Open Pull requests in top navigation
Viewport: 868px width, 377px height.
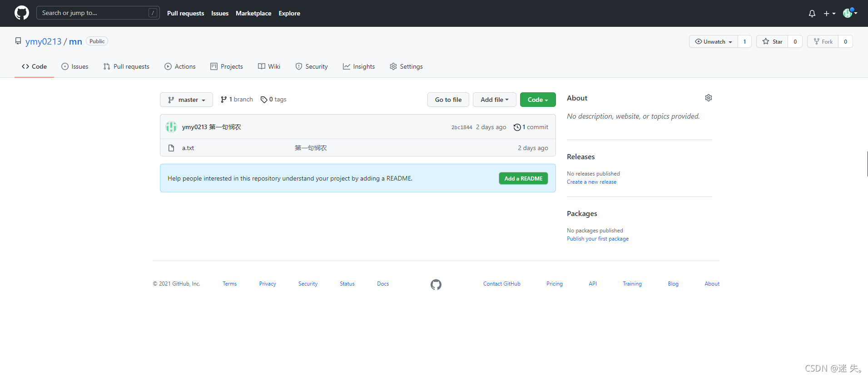185,13
